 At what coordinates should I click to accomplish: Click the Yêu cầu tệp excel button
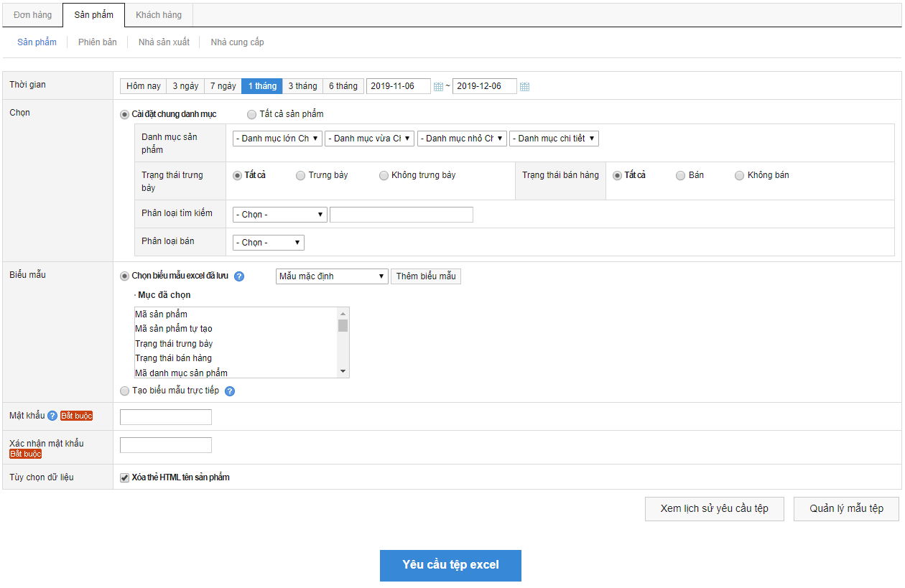(x=450, y=565)
